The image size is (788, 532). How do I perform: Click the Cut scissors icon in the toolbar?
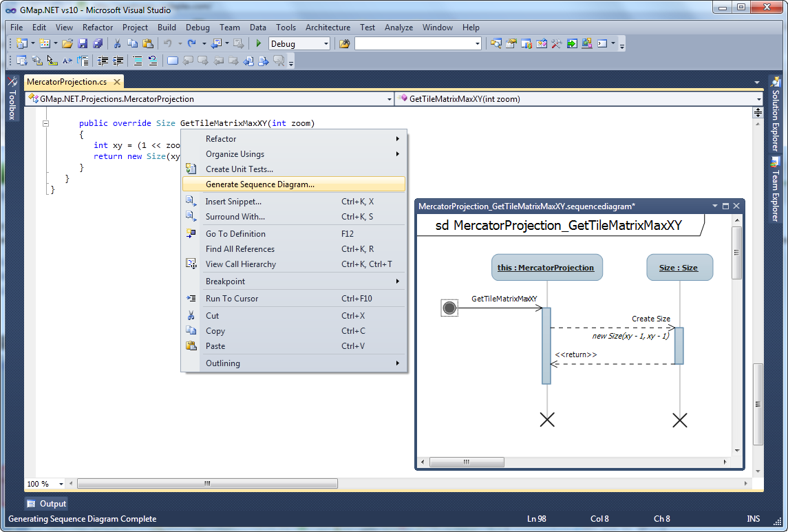coord(118,44)
